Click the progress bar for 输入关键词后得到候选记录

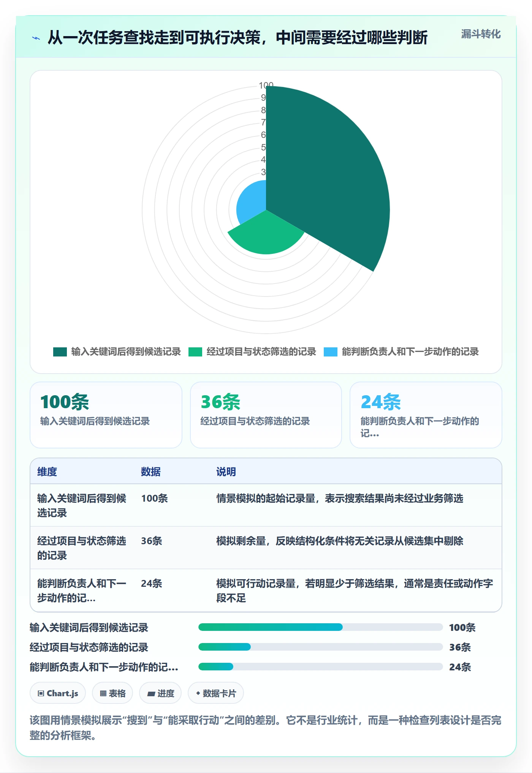pyautogui.click(x=321, y=627)
